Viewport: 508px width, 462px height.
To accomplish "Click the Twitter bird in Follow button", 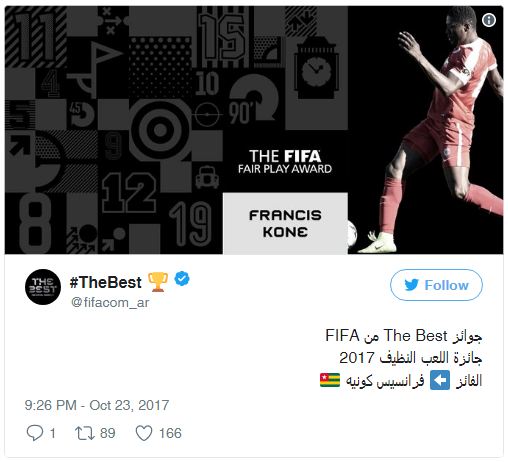I will tap(411, 285).
